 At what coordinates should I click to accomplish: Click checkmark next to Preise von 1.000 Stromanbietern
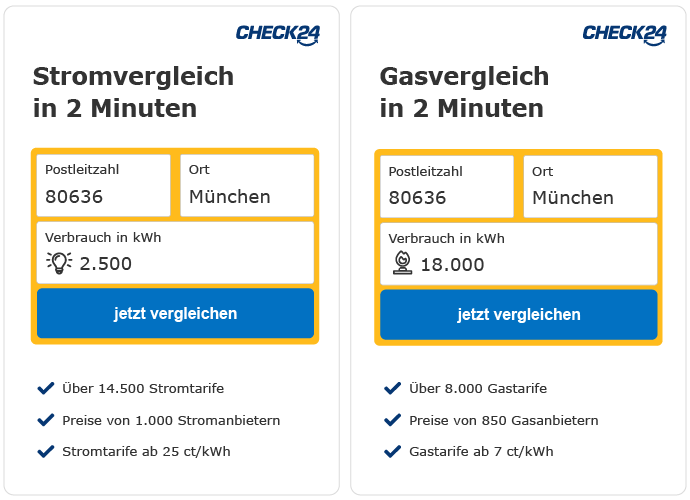(46, 420)
